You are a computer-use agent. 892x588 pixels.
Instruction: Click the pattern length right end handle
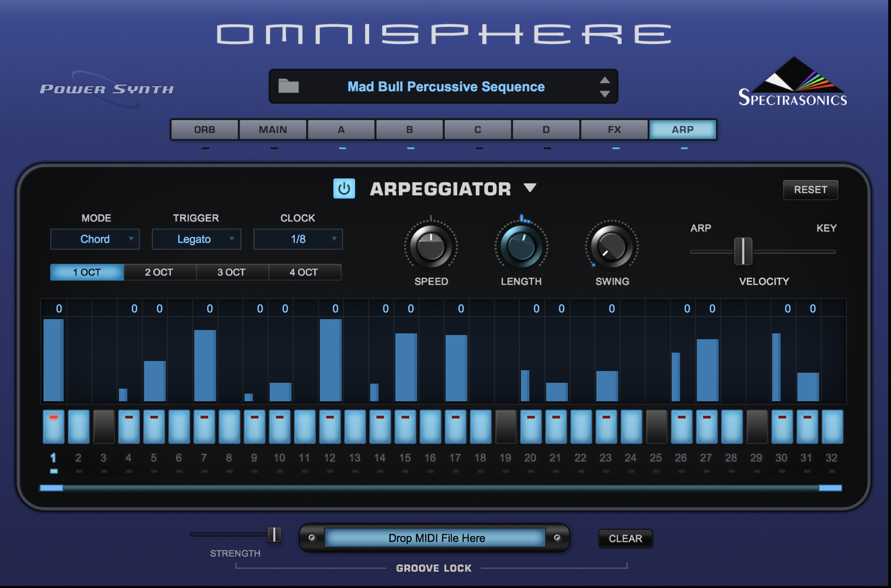coord(830,488)
